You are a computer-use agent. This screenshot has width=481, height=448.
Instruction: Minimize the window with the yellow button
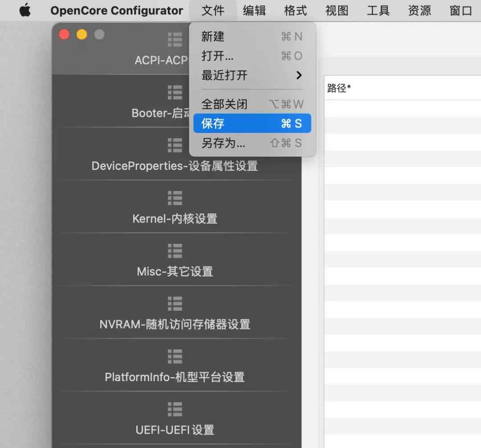pos(82,34)
